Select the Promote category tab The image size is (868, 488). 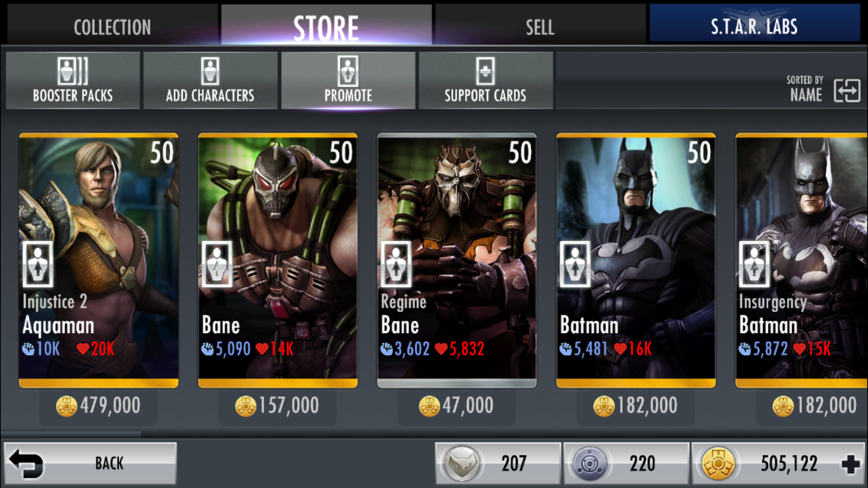point(348,80)
